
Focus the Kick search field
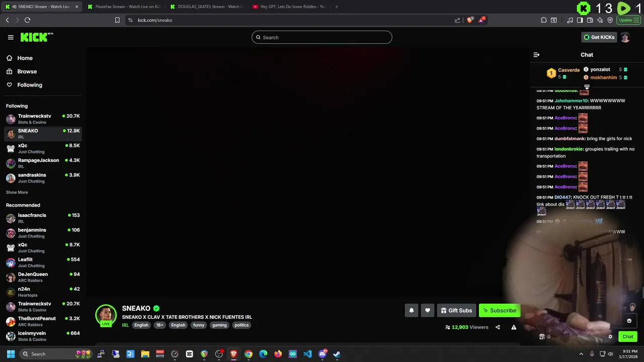point(322,37)
